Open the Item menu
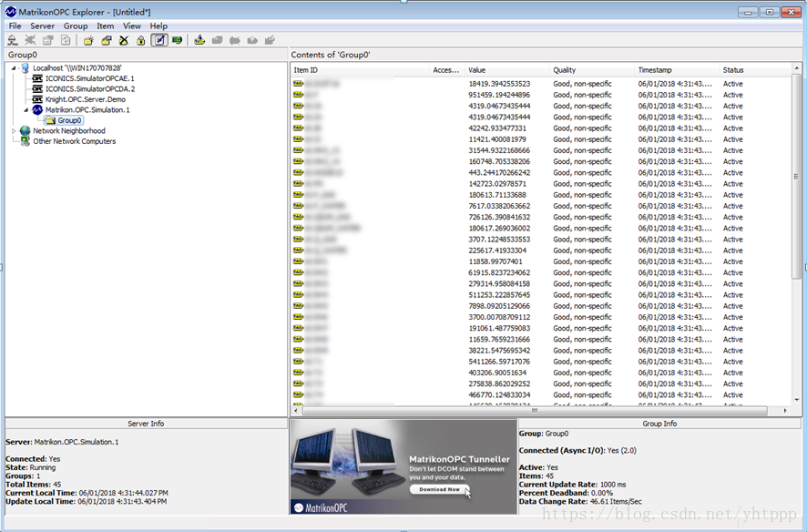 106,26
